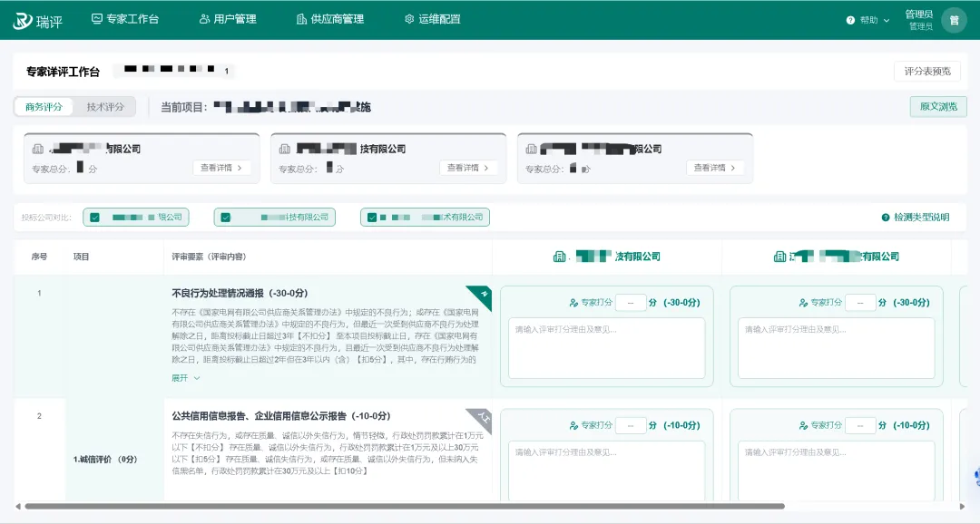
Task: Toggle the first company comparison checkbox
Action: (95, 218)
